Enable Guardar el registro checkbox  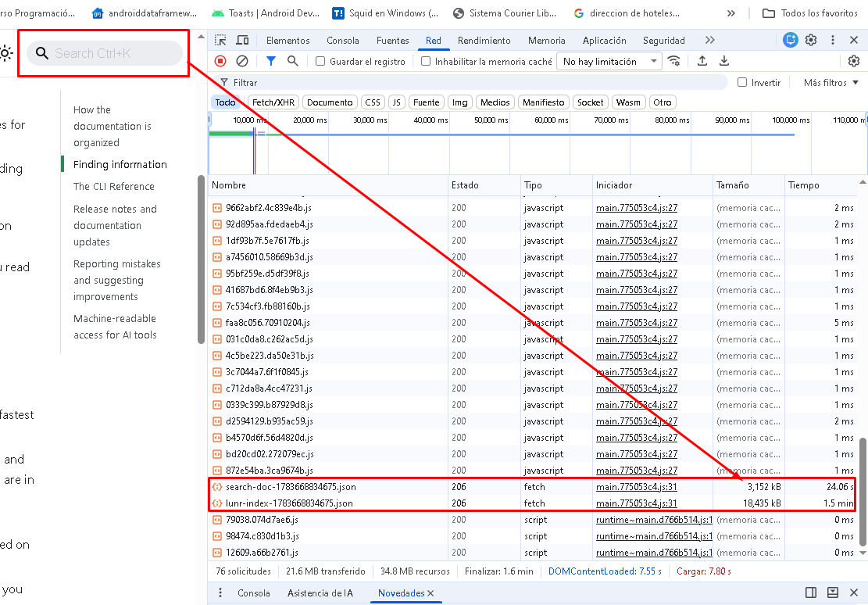tap(320, 61)
